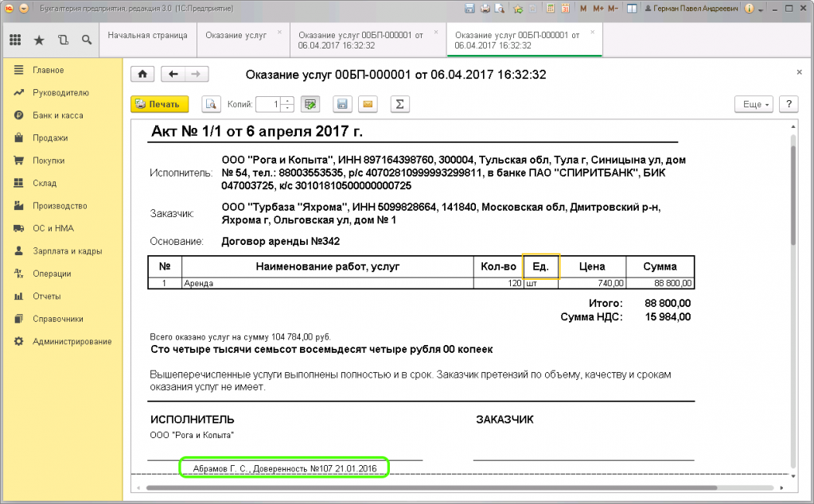Open Отчеты section
Image resolution: width=814 pixels, height=504 pixels.
pyautogui.click(x=47, y=296)
